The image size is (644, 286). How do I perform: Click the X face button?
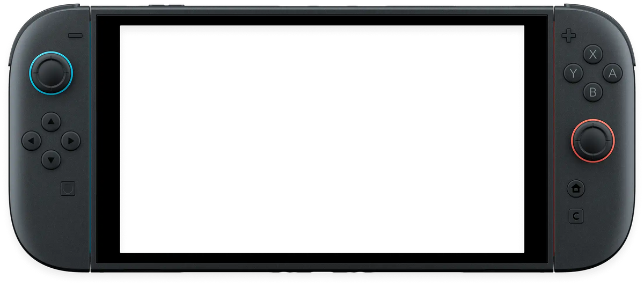point(593,54)
